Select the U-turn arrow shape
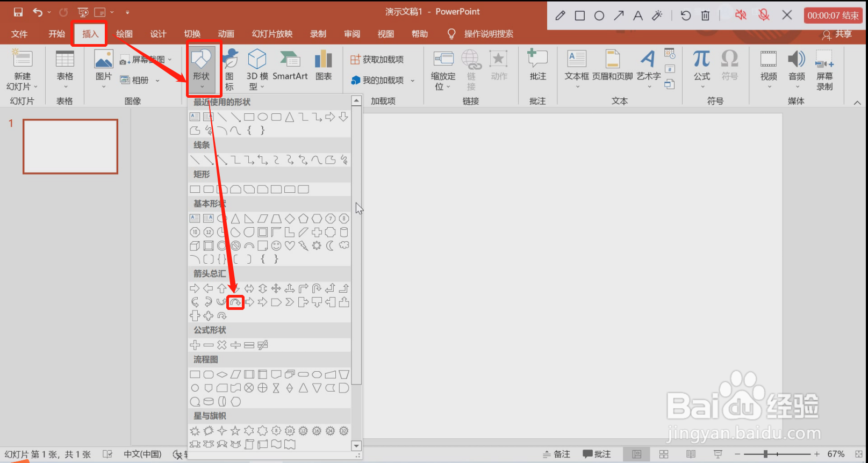 317,288
